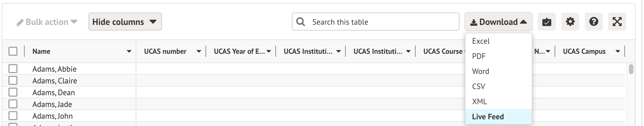Tick checkbox next to Adams, John
Screen dimensions: 644x126
click(x=13, y=116)
